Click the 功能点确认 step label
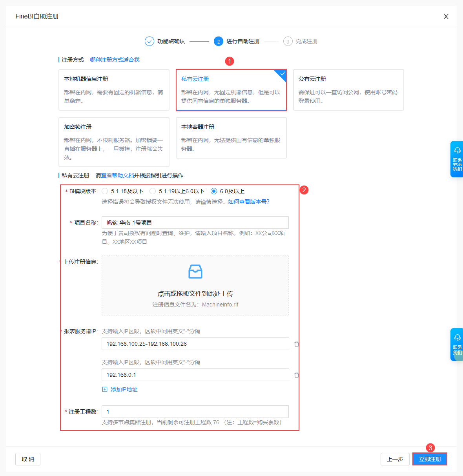 click(171, 41)
